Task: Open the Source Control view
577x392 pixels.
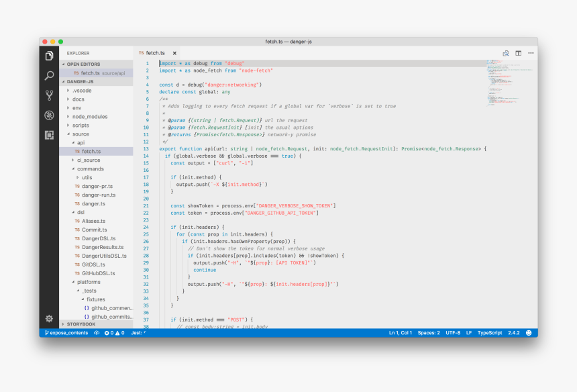Action: (x=49, y=95)
